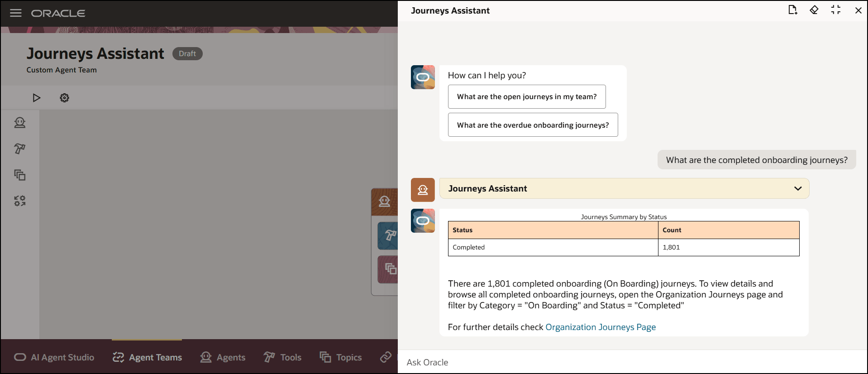
Task: Click the 'Custom Agent Team' subtitle
Action: (62, 70)
